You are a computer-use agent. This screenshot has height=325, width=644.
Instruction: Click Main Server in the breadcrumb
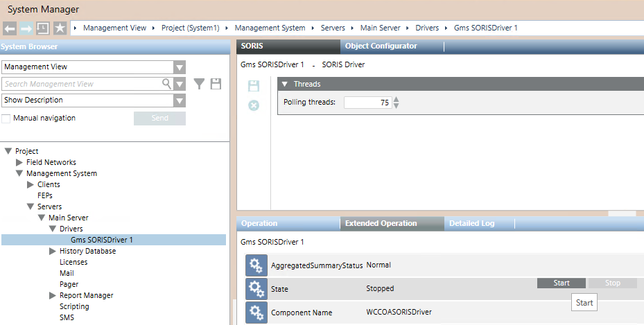[x=381, y=28]
